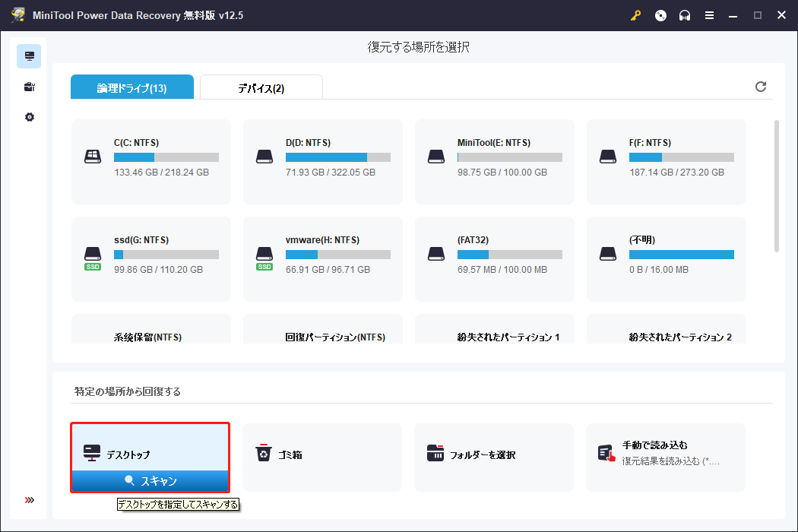Select the C(C: NTFS) drive icon
The image size is (798, 532).
click(93, 157)
